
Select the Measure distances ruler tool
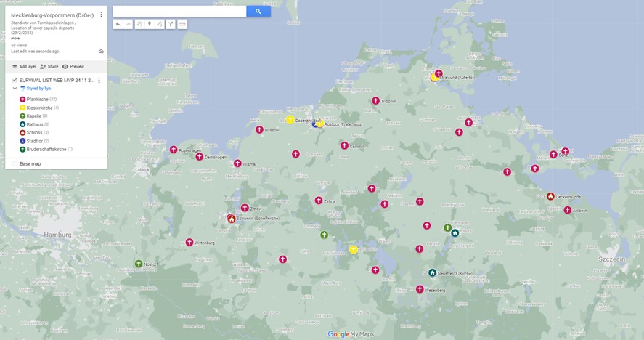(x=182, y=24)
